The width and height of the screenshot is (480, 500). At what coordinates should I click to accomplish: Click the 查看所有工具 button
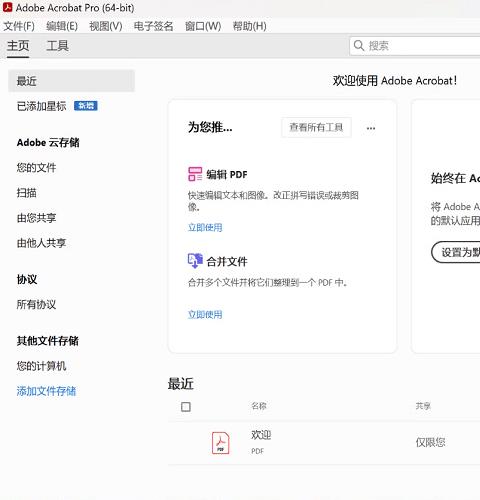[x=316, y=127]
